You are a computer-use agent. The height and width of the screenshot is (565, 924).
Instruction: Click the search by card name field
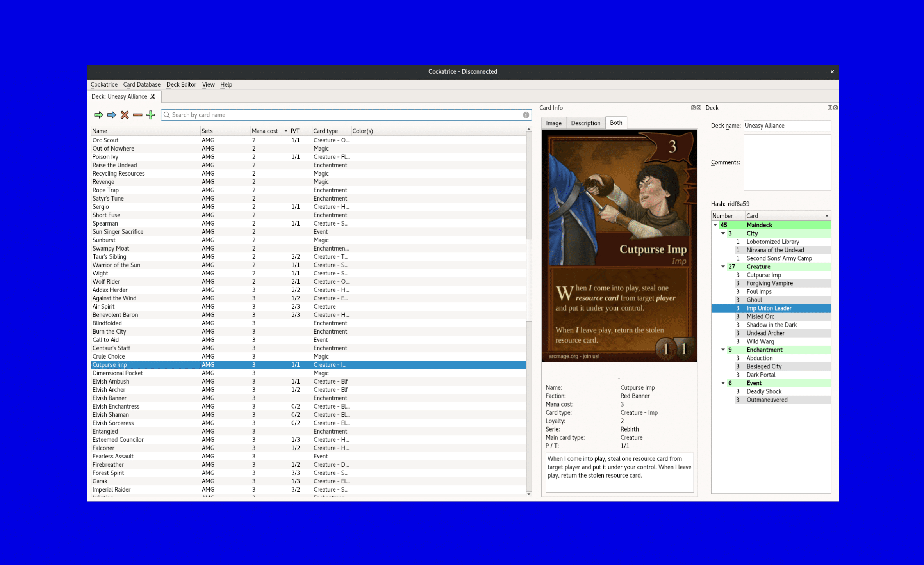click(x=346, y=115)
